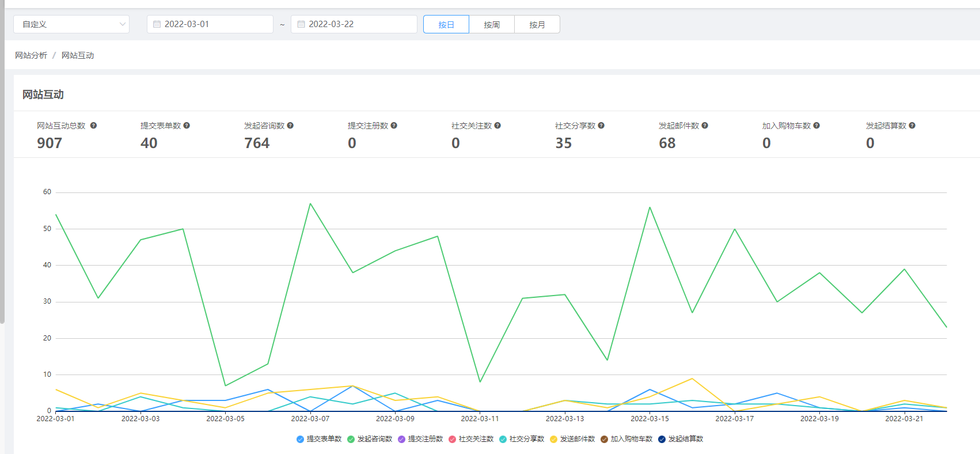The height and width of the screenshot is (454, 980).
Task: Click the 发起咨询数 question mark icon
Action: point(290,126)
